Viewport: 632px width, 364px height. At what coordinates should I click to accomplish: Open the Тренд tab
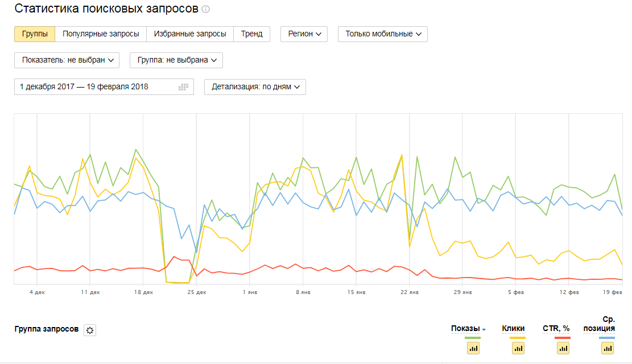pyautogui.click(x=251, y=34)
